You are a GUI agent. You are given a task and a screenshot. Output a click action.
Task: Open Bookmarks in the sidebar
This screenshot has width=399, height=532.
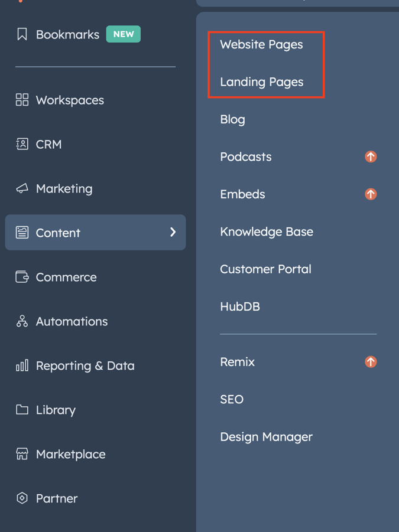67,35
